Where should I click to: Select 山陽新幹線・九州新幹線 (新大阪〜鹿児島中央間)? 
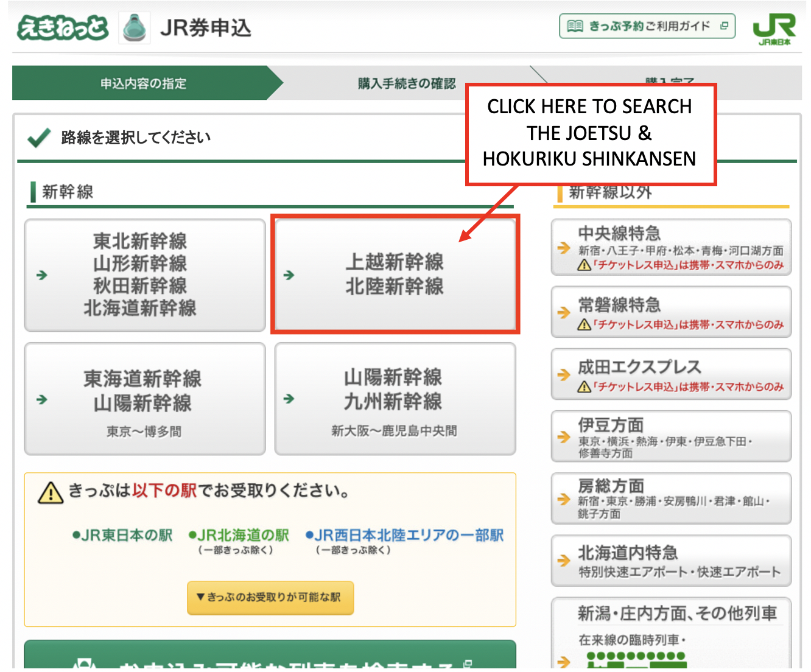pos(395,399)
